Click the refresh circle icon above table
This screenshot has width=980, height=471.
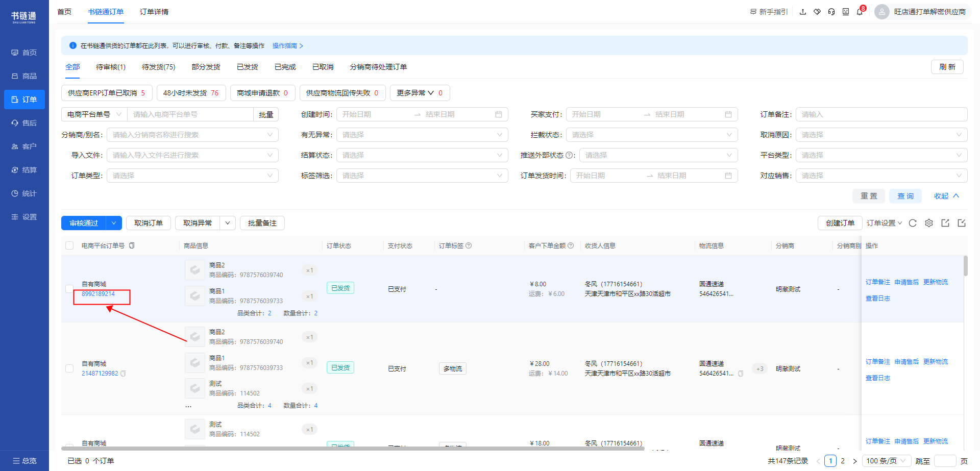tap(913, 223)
